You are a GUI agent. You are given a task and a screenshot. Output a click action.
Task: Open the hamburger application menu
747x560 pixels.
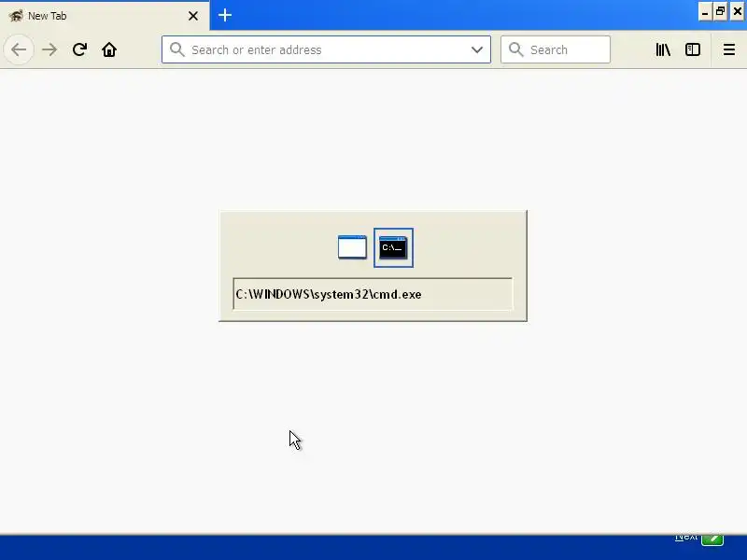[x=729, y=49]
